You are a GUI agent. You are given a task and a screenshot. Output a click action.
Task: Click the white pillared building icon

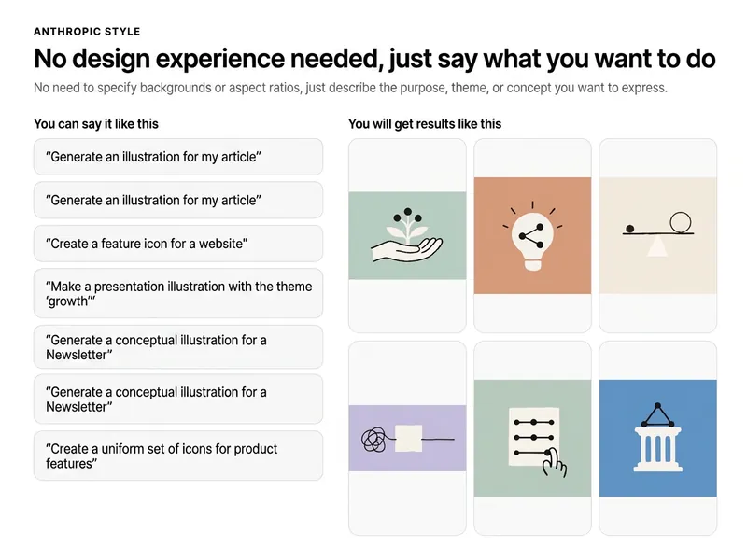[658, 438]
